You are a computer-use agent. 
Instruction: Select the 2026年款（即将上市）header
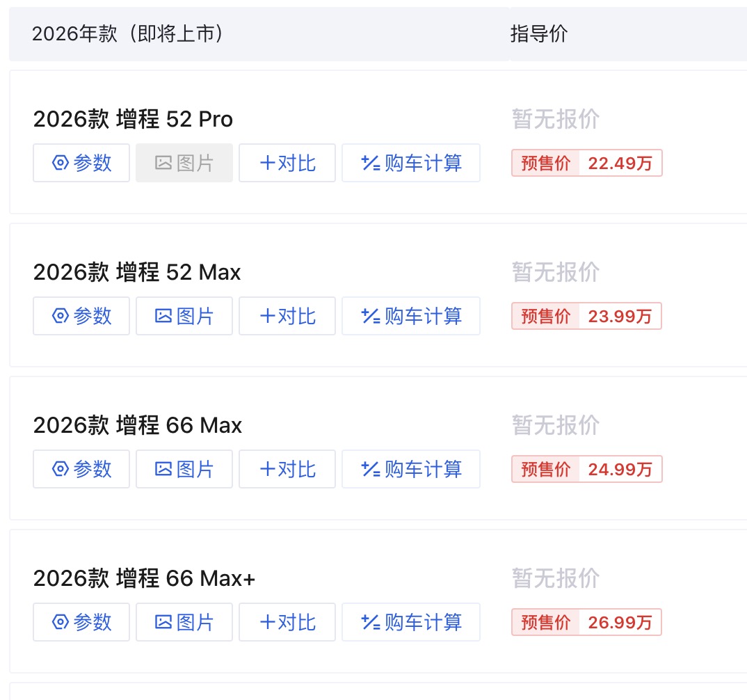tap(128, 34)
